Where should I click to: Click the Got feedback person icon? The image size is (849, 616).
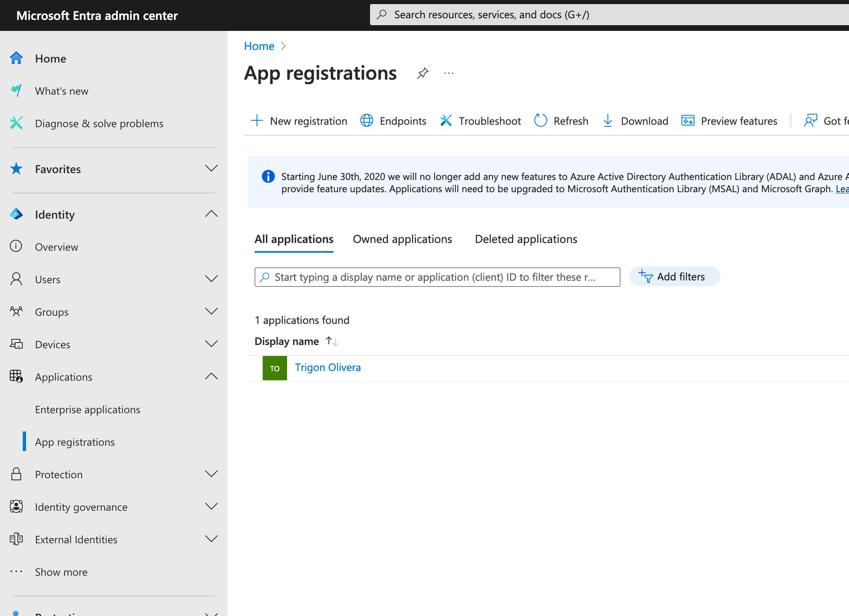(x=811, y=121)
